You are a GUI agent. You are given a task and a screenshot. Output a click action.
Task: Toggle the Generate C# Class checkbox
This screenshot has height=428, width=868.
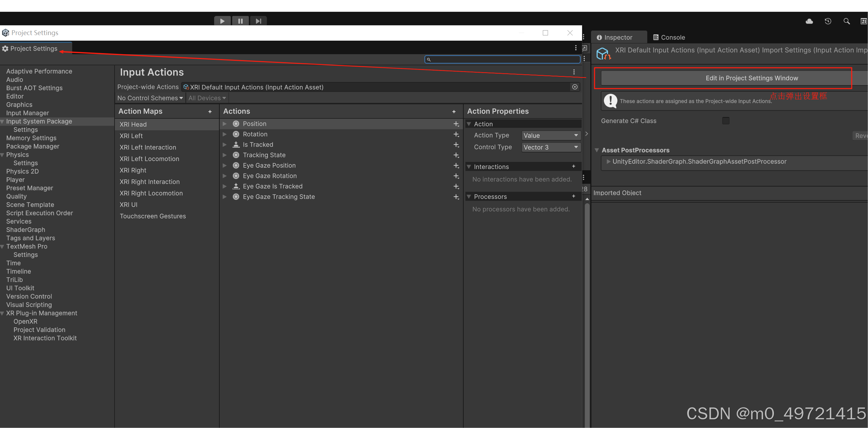(x=726, y=121)
